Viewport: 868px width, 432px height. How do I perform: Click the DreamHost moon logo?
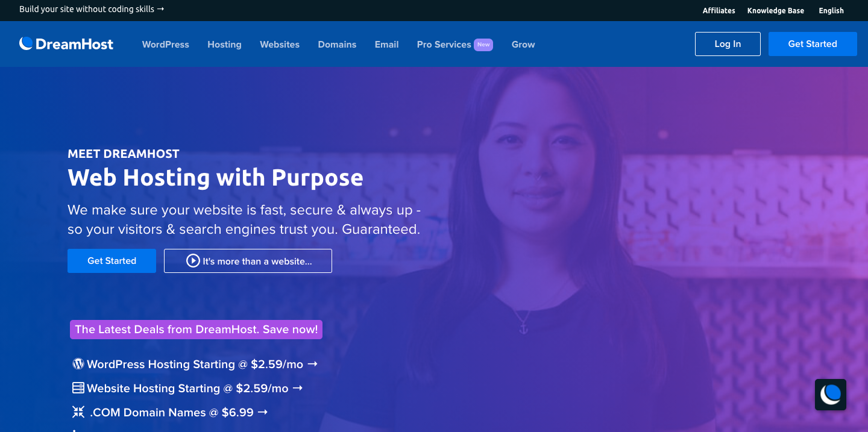coord(26,43)
